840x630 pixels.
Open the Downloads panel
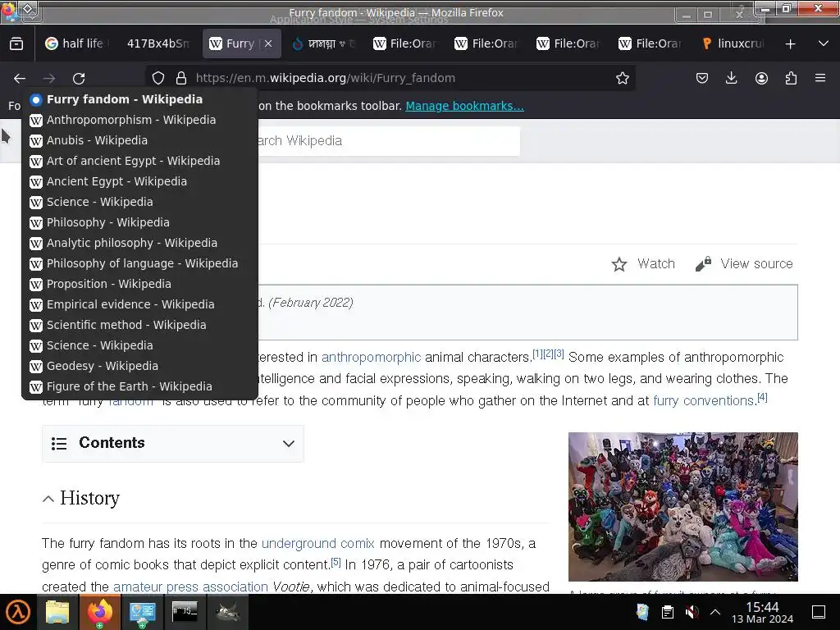click(731, 78)
